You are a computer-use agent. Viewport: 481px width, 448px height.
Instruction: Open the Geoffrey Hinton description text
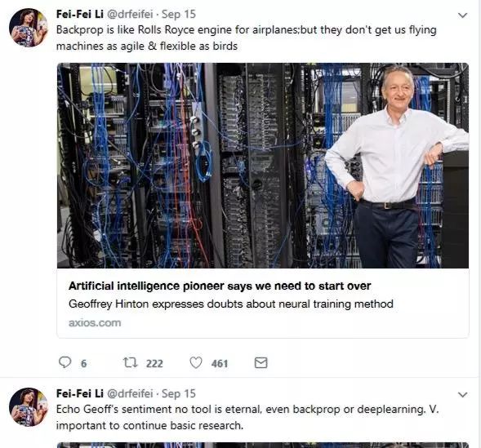(231, 304)
